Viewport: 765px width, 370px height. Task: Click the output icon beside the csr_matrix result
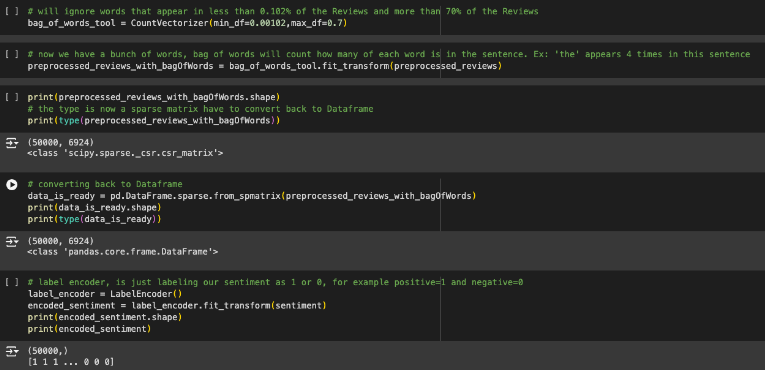click(x=12, y=143)
